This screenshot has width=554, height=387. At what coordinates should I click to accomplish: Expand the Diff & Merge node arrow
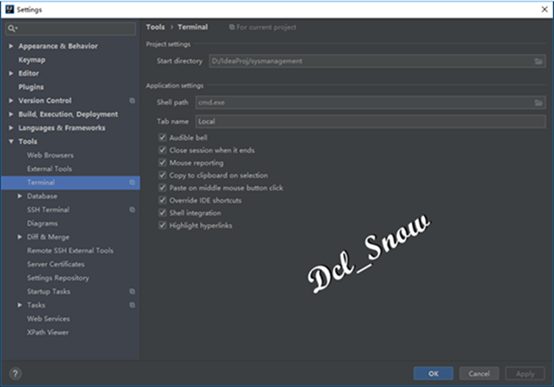click(20, 237)
